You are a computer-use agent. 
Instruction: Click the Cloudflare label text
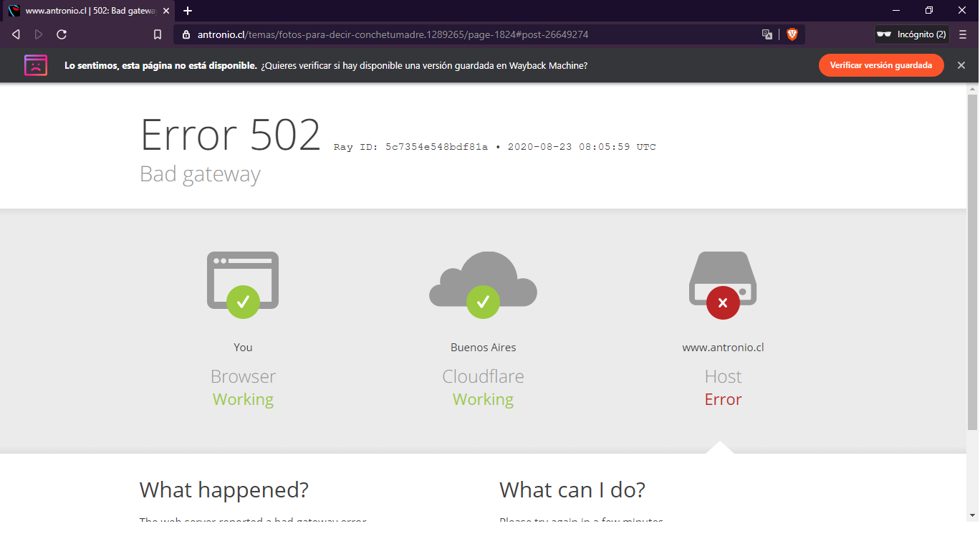[x=483, y=376]
